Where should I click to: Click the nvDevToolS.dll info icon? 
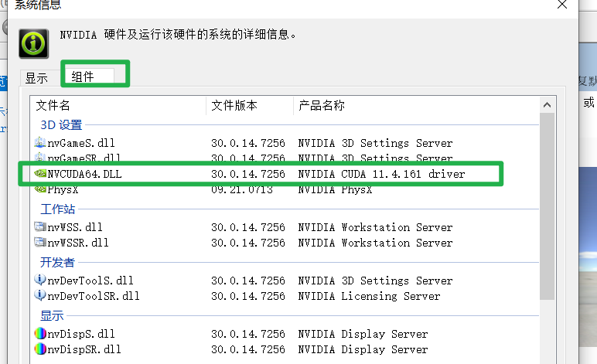[x=40, y=280]
